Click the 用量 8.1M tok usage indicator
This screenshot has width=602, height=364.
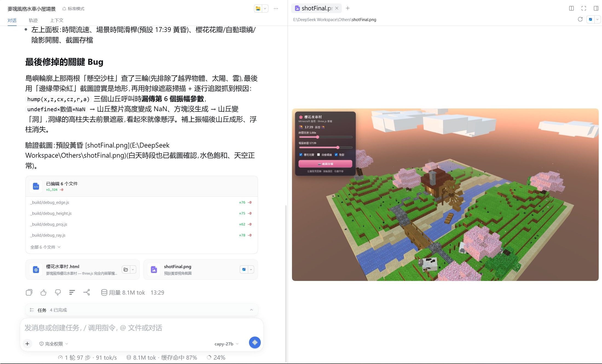(123, 292)
